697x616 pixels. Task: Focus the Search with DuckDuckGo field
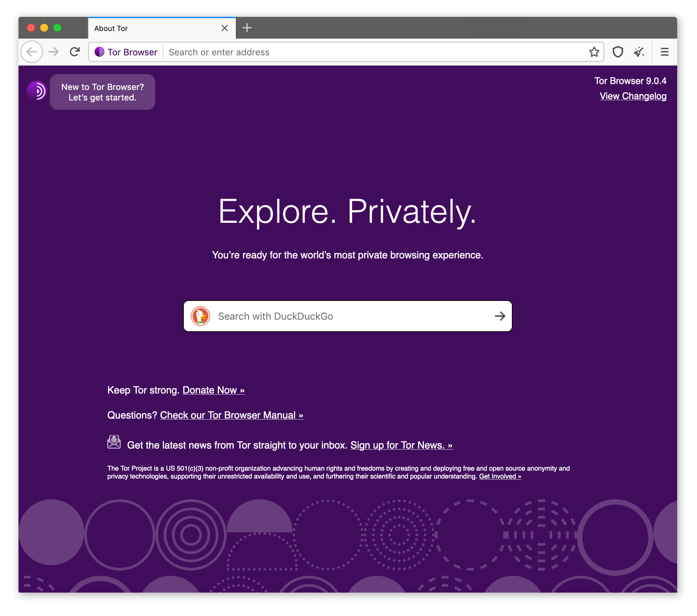(x=348, y=316)
